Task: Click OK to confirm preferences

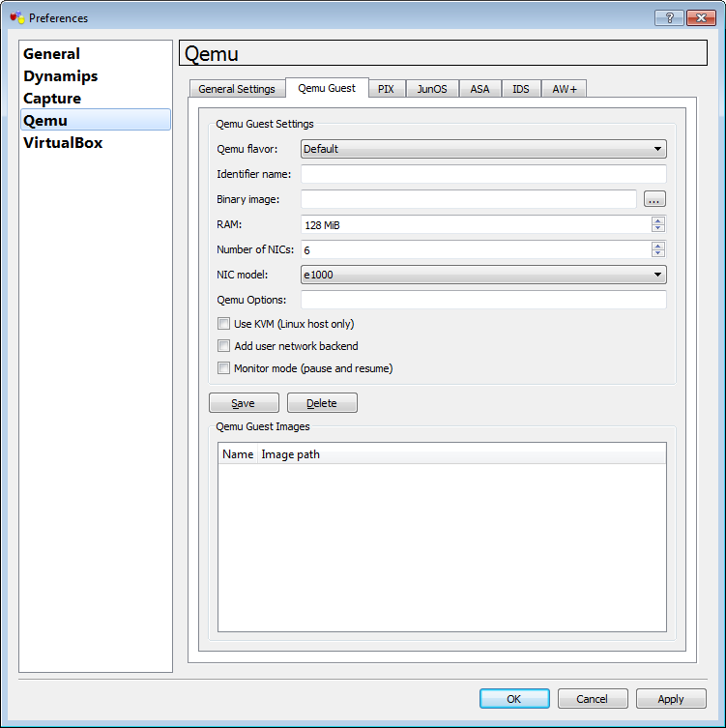Action: coord(514,699)
